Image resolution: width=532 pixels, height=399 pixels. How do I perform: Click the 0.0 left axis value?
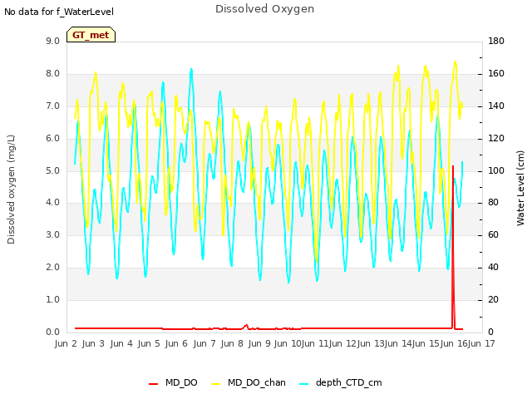[52, 332]
